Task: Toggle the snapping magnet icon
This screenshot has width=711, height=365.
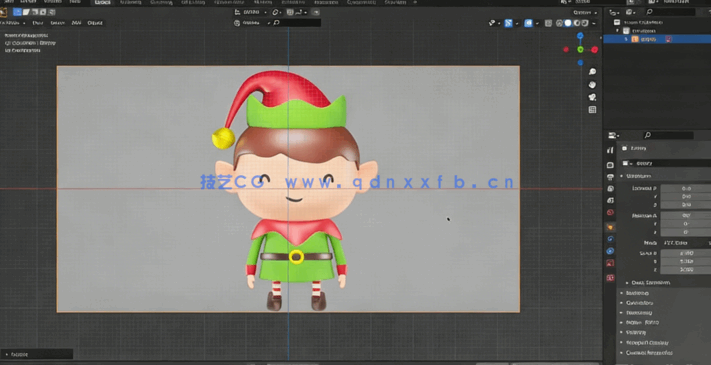Action: tap(291, 12)
